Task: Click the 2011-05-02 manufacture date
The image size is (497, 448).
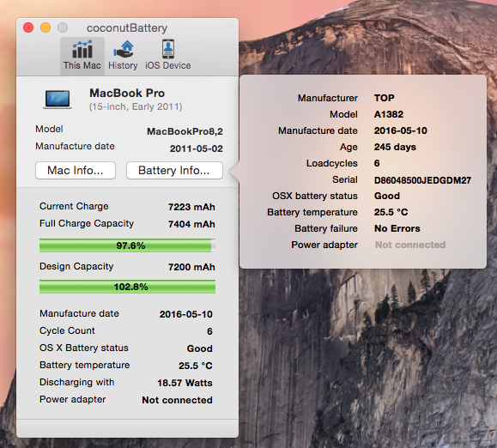Action: pyautogui.click(x=197, y=148)
